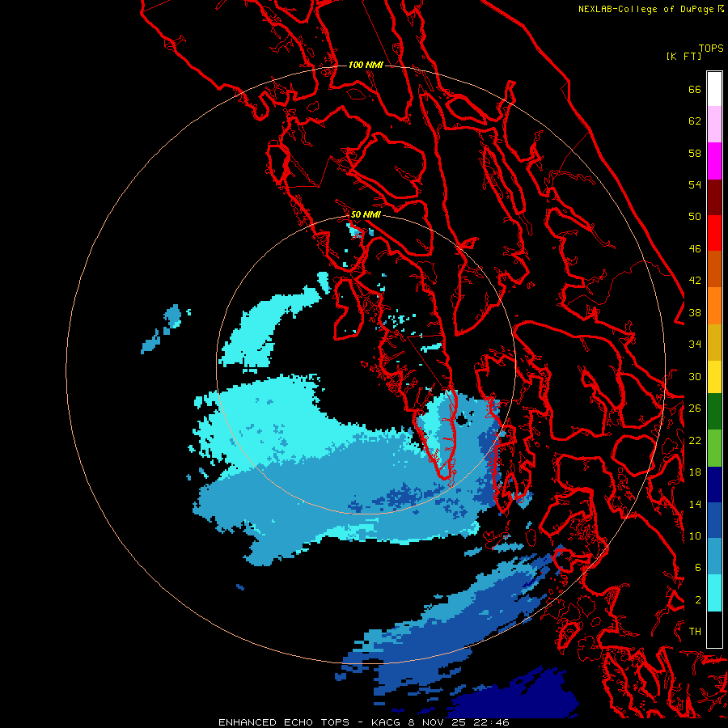
Task: Click the magenta 58 kft legend swatch
Action: (x=714, y=161)
